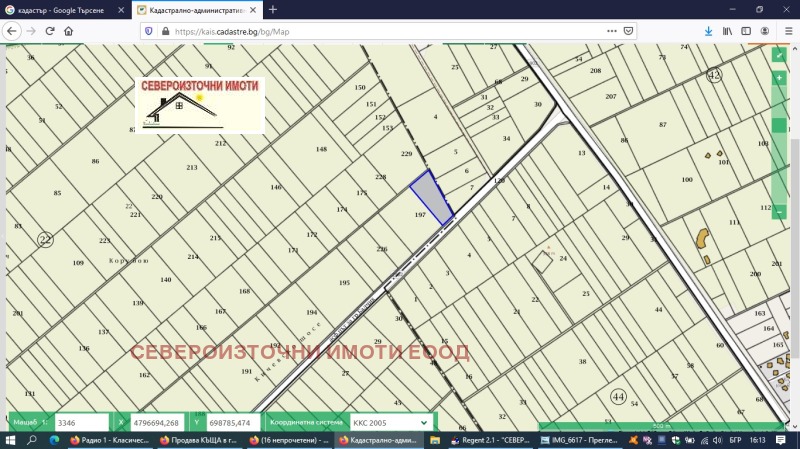Edit the Y coordinate field
Screen dimensions: 800x449
233,422
